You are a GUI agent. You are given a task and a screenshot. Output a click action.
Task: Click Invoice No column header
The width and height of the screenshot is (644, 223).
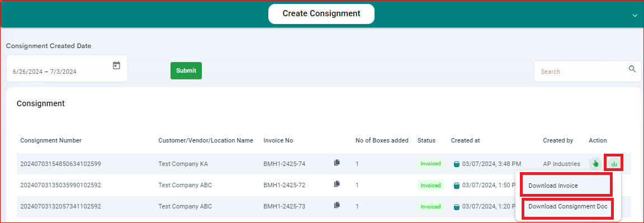[x=278, y=140]
